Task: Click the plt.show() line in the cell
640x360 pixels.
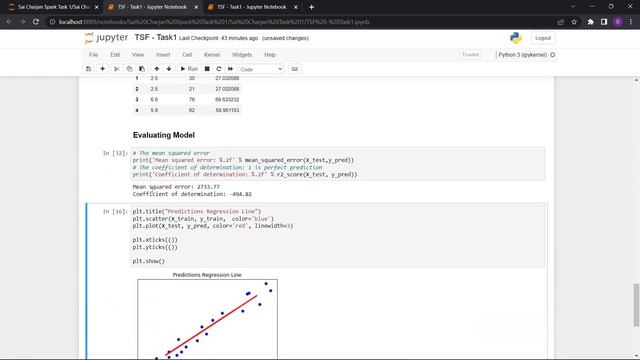Action: tap(149, 261)
